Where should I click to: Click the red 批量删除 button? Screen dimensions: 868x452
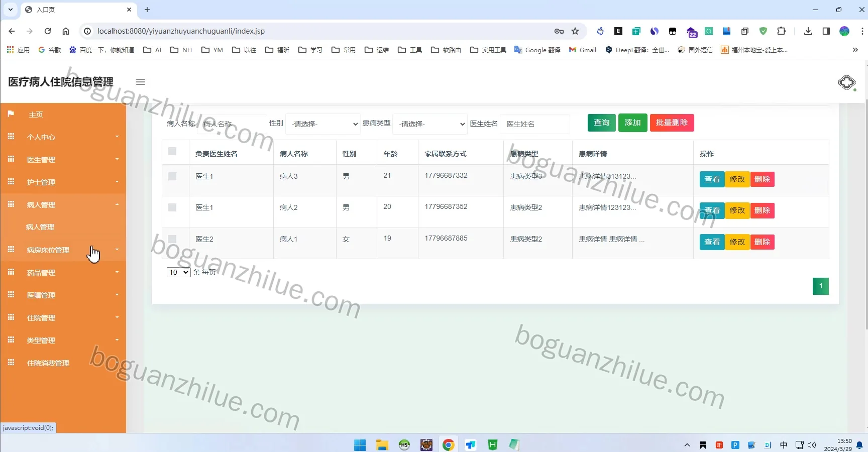[x=672, y=123]
